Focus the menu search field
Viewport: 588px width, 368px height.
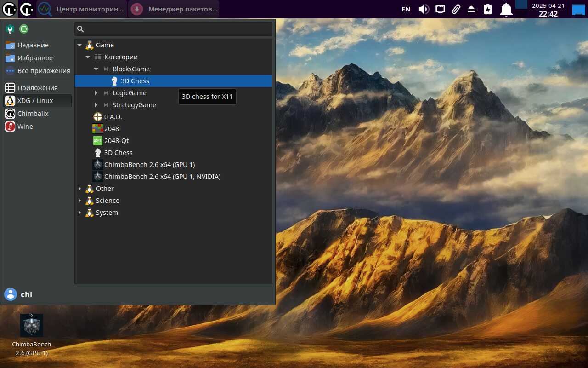tap(174, 29)
